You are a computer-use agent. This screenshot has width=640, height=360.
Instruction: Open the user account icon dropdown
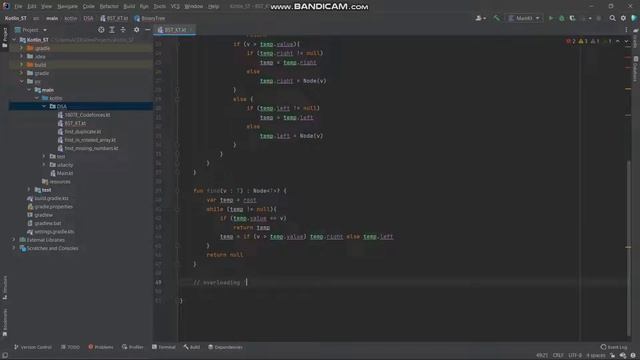(x=480, y=18)
